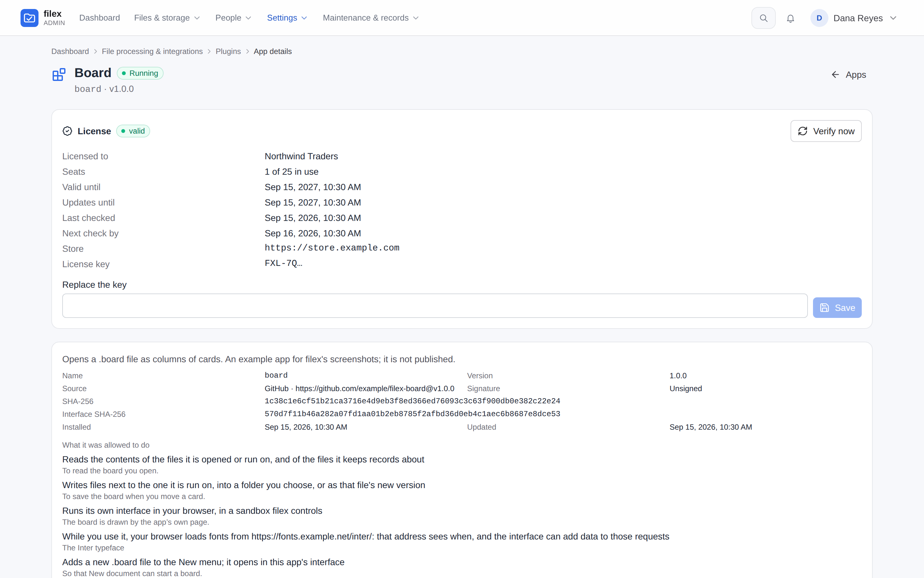924x578 pixels.
Task: Open the Dana Reyes account chevron
Action: 893,18
